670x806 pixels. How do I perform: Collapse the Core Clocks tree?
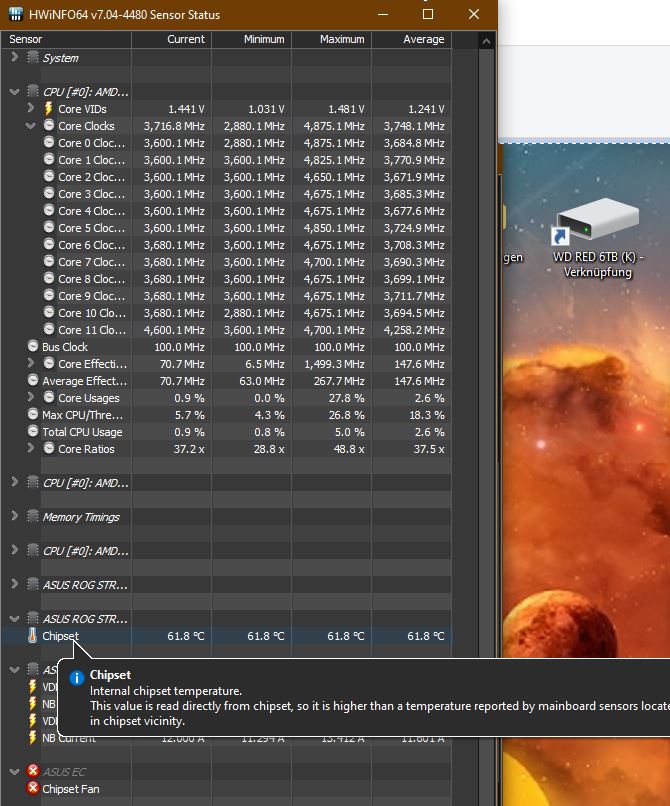(31, 125)
